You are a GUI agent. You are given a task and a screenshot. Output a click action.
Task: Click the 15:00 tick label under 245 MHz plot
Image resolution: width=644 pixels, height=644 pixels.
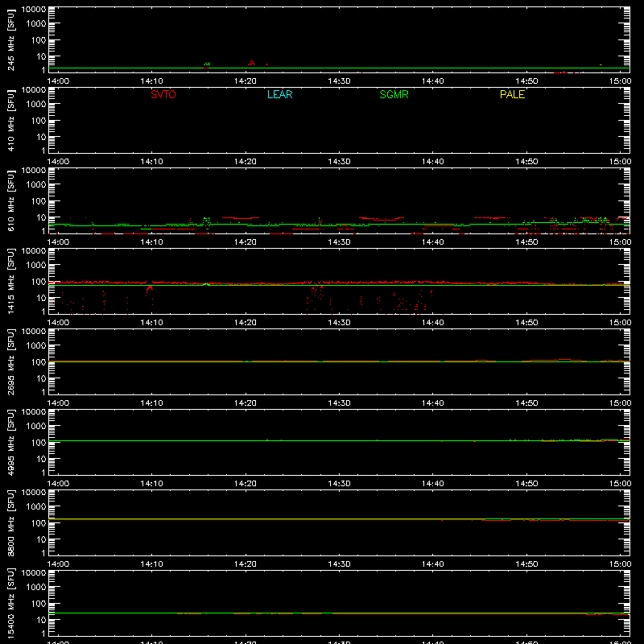[x=620, y=81]
